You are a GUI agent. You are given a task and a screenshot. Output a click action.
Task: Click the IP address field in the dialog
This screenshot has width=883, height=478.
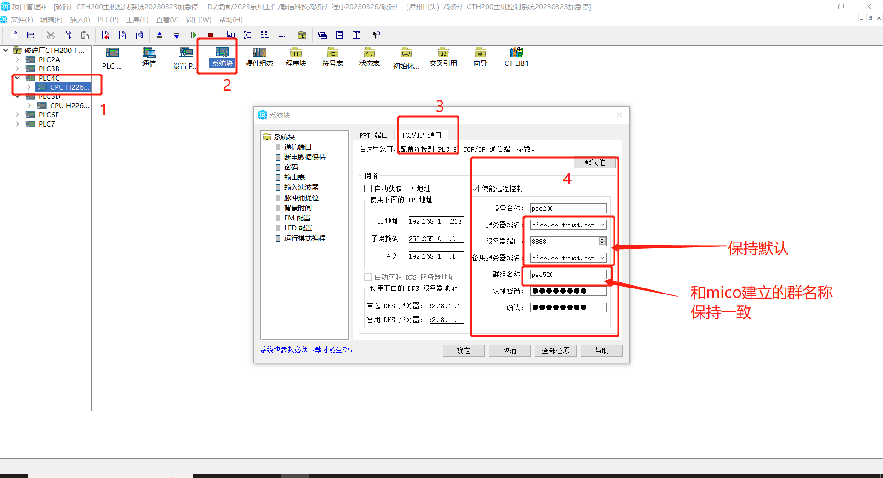(x=436, y=221)
